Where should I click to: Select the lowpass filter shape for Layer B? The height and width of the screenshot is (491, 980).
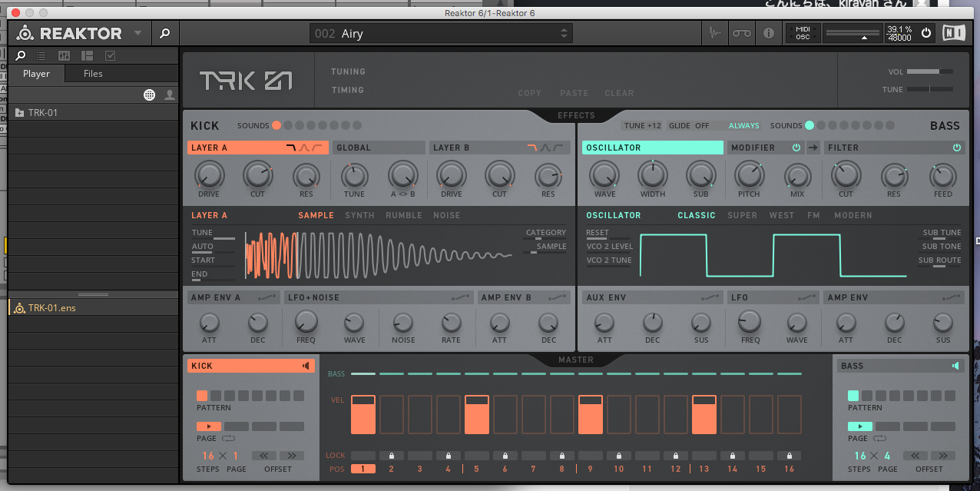point(532,148)
